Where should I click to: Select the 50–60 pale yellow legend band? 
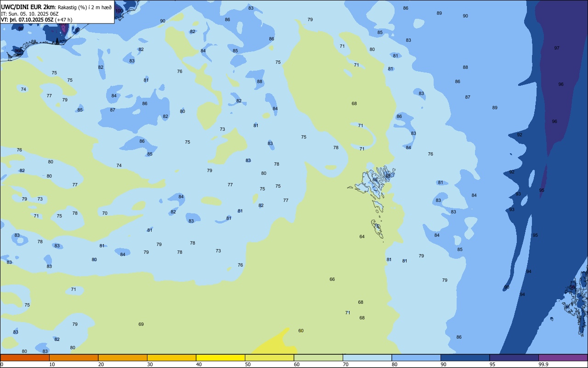269,357
